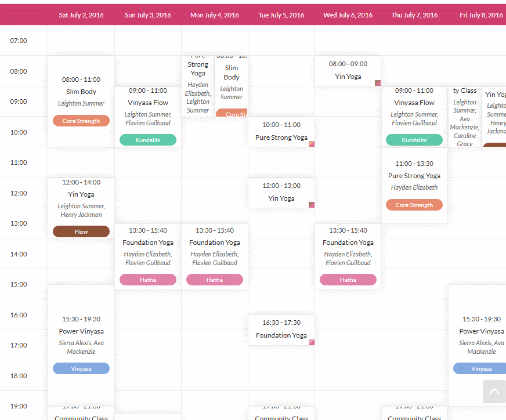
Task: Click Hatha tag on Monday Foundation Yoga
Action: 215,280
